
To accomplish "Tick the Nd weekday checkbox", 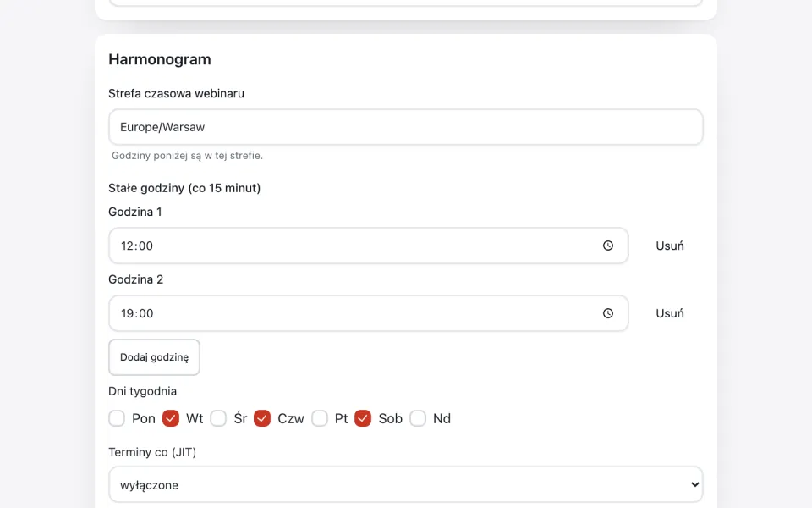I will pos(418,418).
